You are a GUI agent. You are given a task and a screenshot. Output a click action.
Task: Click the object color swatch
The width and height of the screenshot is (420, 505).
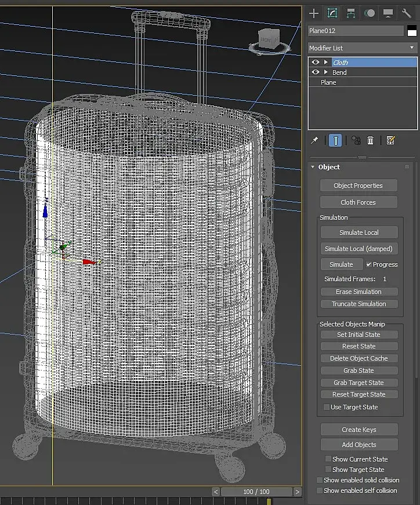[x=412, y=31]
